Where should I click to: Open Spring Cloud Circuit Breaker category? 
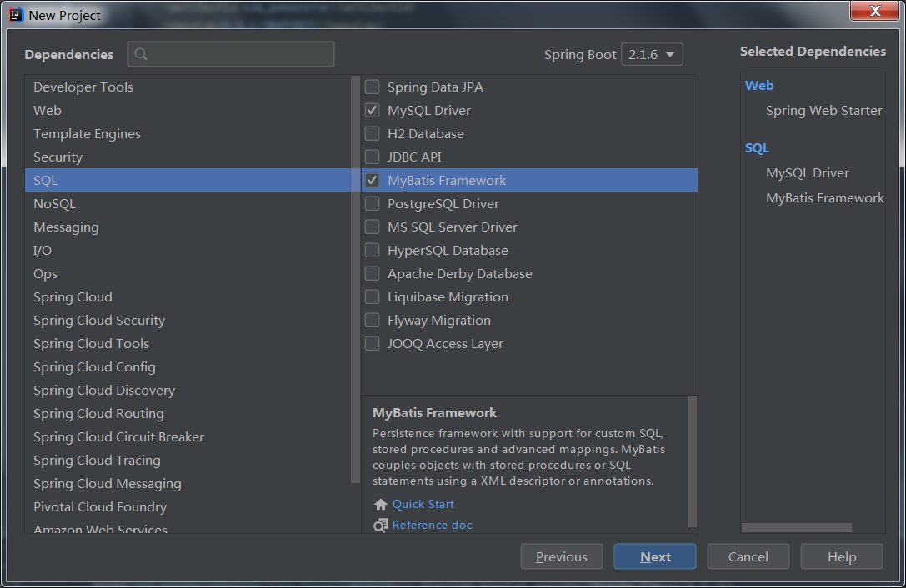click(188, 436)
